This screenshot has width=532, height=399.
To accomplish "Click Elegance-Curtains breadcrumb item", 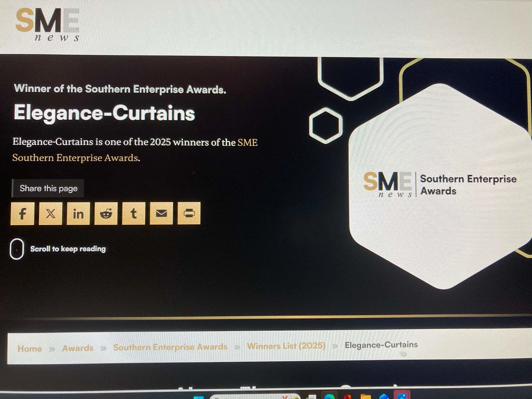I will (381, 345).
